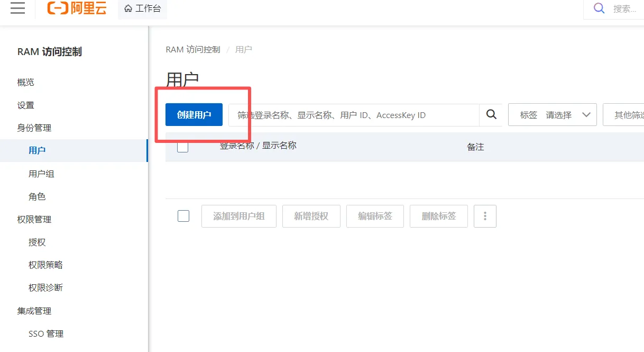The image size is (644, 352).
Task: Click the 备注 column header
Action: click(x=475, y=147)
